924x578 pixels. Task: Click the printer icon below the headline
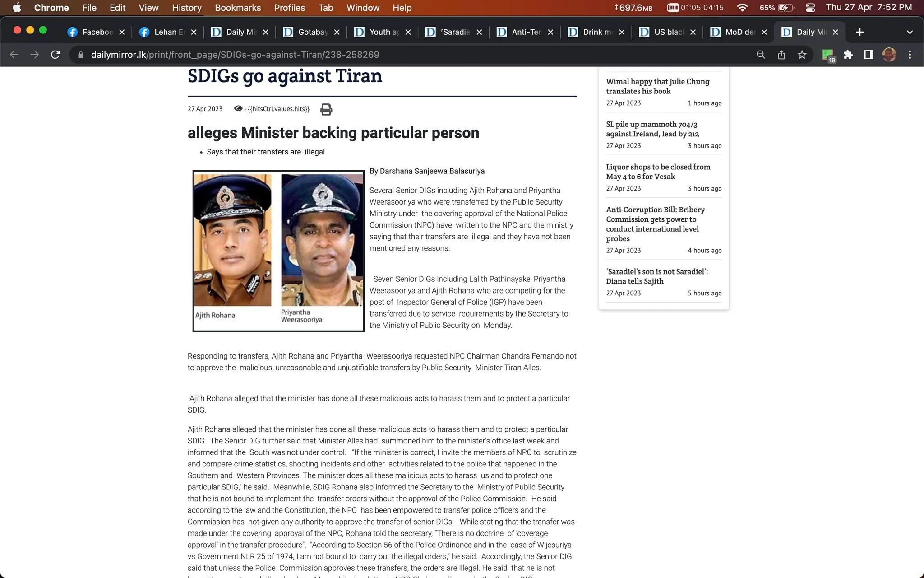326,109
